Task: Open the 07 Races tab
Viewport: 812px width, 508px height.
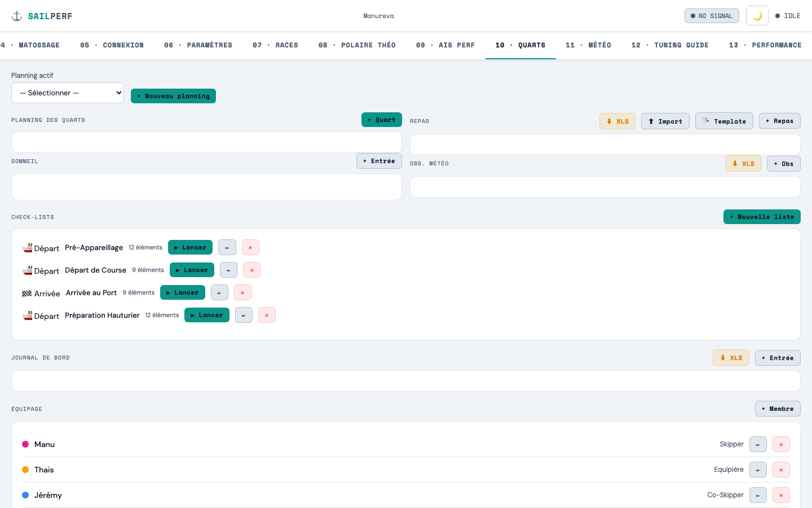Action: (x=275, y=45)
